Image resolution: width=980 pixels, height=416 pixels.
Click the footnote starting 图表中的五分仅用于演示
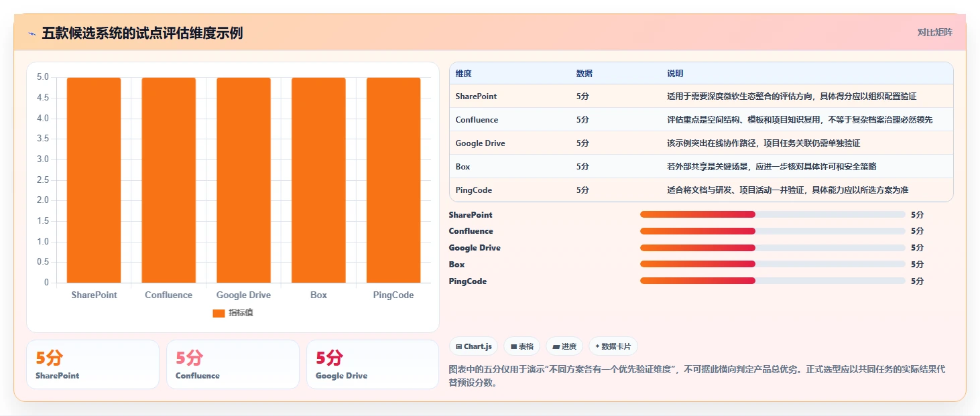[x=696, y=376]
